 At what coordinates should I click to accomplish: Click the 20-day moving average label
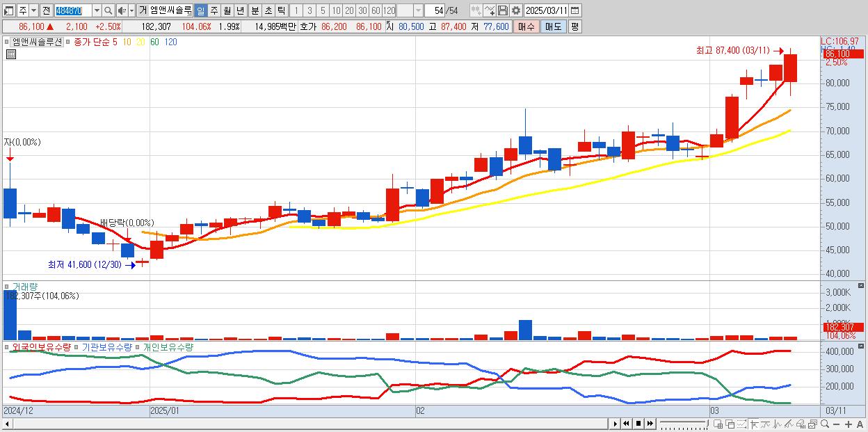tap(140, 42)
